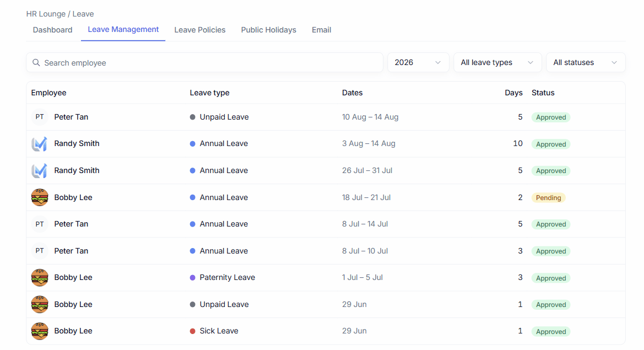Click the blue dot in the 3 Aug – 14 Aug row
Image resolution: width=644 pixels, height=350 pixels.
(192, 144)
